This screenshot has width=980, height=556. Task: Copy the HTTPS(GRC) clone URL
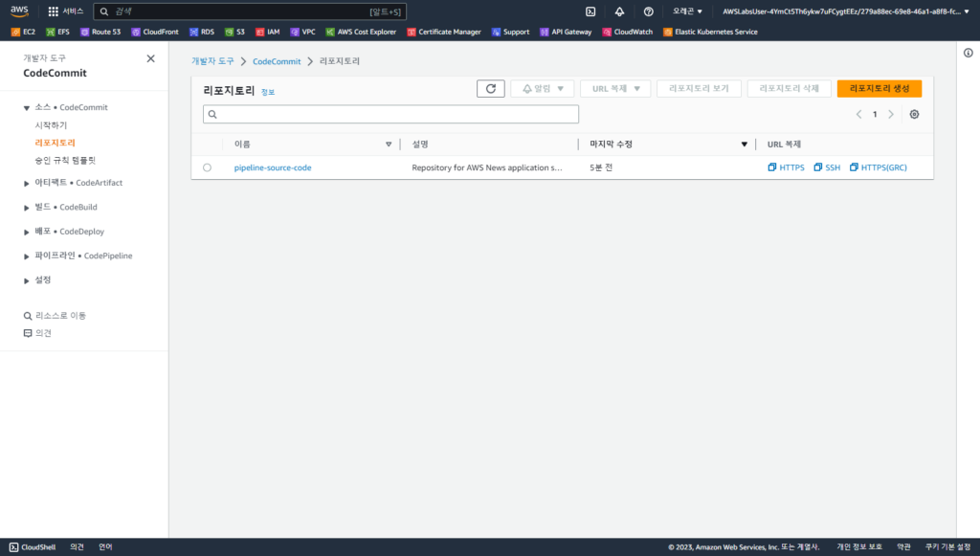[879, 167]
